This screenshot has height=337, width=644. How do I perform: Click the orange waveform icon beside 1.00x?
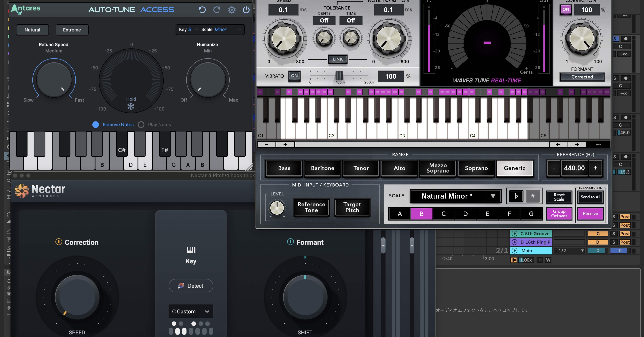[514, 260]
